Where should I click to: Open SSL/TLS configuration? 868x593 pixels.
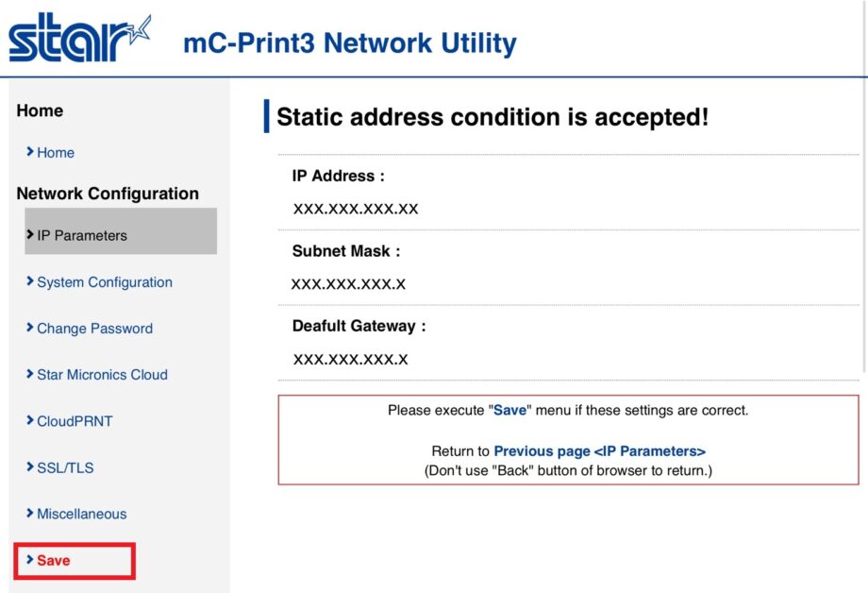pos(65,467)
